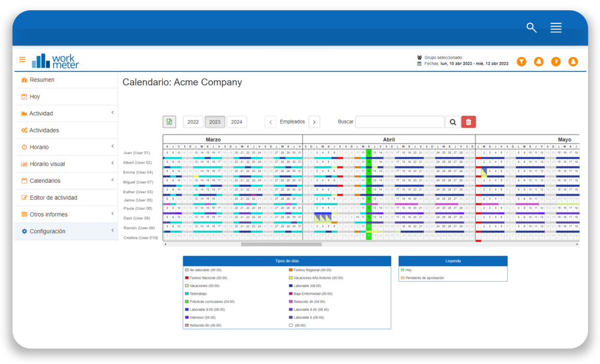Click the magnifier button next to Buscar
The width and height of the screenshot is (600, 364).
pyautogui.click(x=453, y=122)
